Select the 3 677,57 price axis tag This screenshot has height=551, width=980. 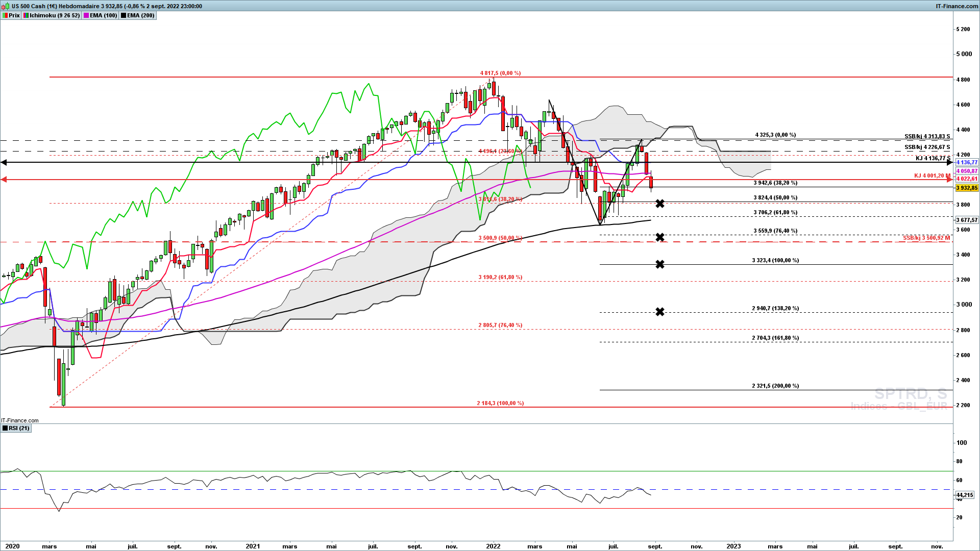(967, 220)
